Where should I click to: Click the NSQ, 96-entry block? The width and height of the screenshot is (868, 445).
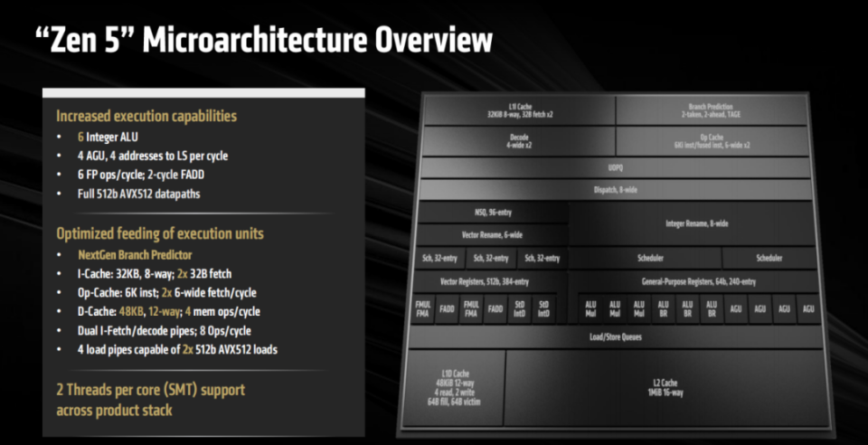click(x=493, y=212)
